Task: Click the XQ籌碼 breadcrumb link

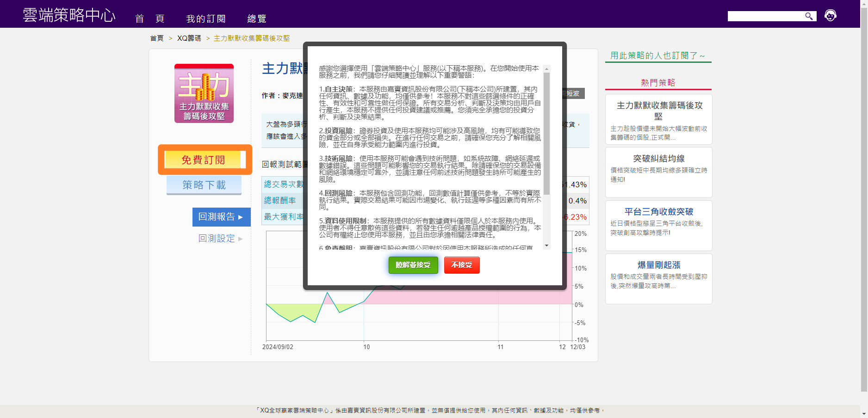Action: click(189, 38)
